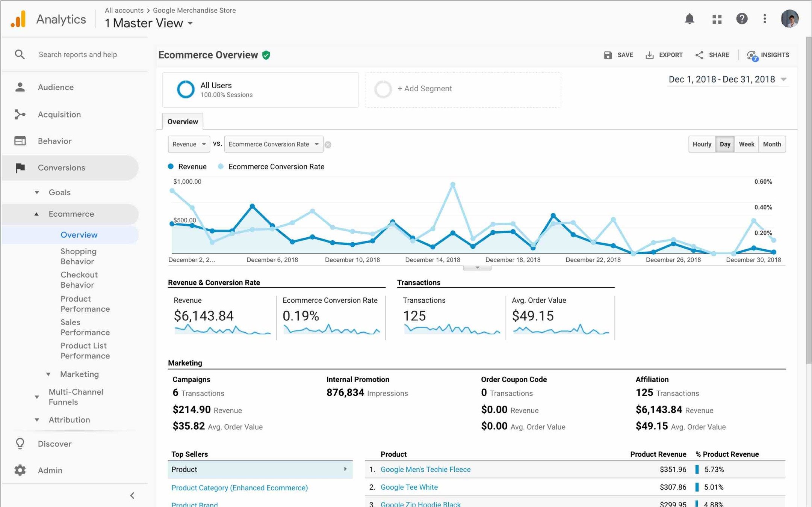Open the Revenue metric dropdown
812x507 pixels.
[x=189, y=144]
